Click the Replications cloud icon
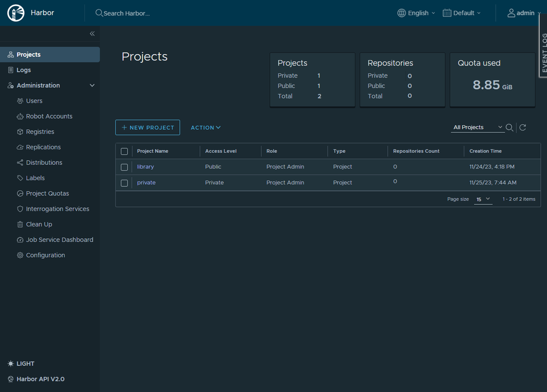 20,147
